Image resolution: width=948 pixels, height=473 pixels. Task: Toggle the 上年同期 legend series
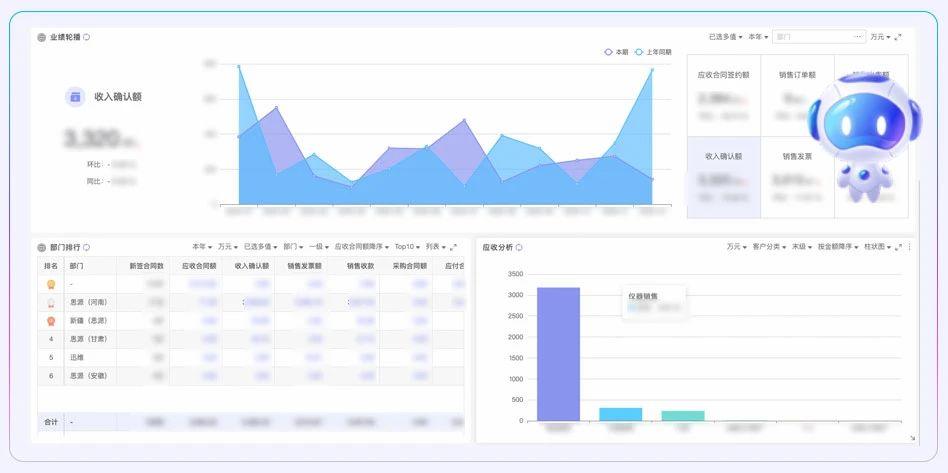653,52
